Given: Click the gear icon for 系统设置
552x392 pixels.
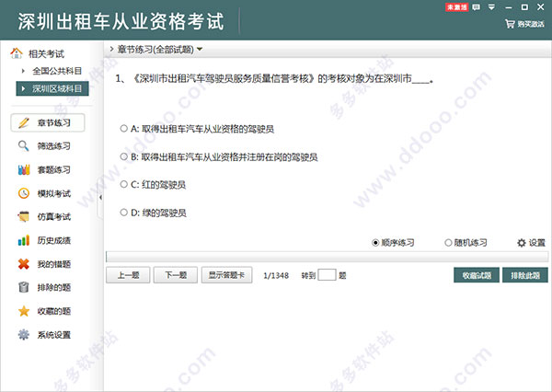Looking at the screenshot, I should point(24,335).
